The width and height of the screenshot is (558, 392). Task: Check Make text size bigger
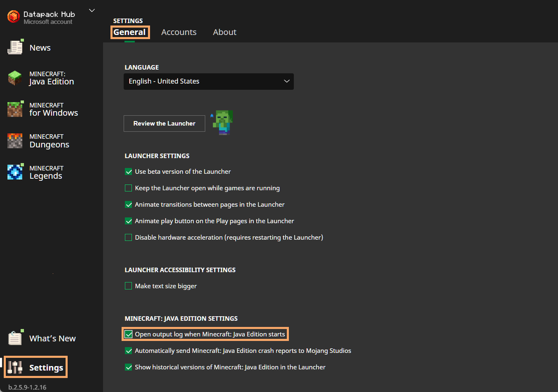coord(128,286)
